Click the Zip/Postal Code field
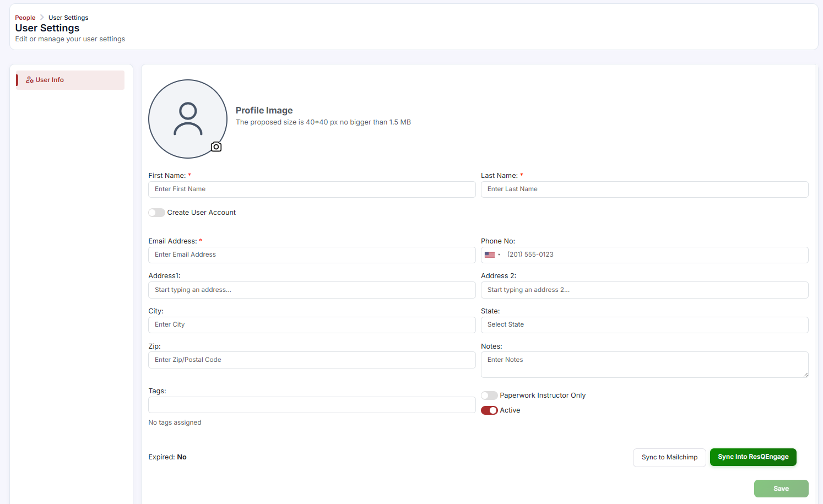Screen dimensions: 823x504 312,360
